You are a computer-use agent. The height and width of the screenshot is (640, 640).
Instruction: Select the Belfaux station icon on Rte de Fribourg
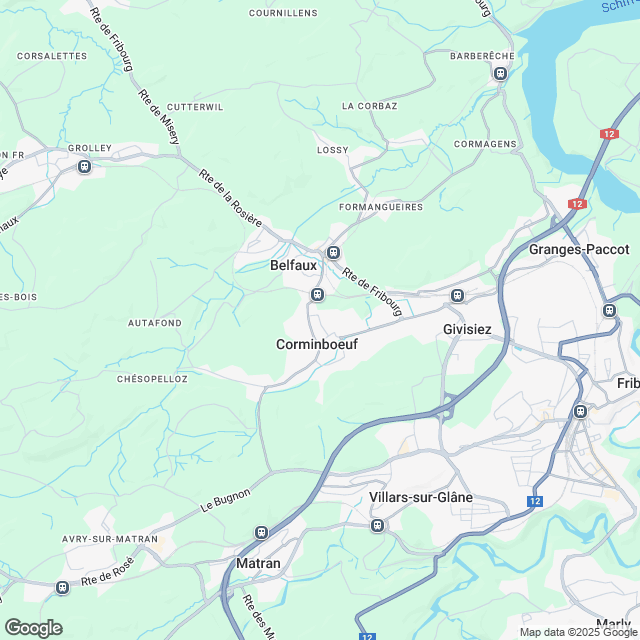click(x=333, y=252)
